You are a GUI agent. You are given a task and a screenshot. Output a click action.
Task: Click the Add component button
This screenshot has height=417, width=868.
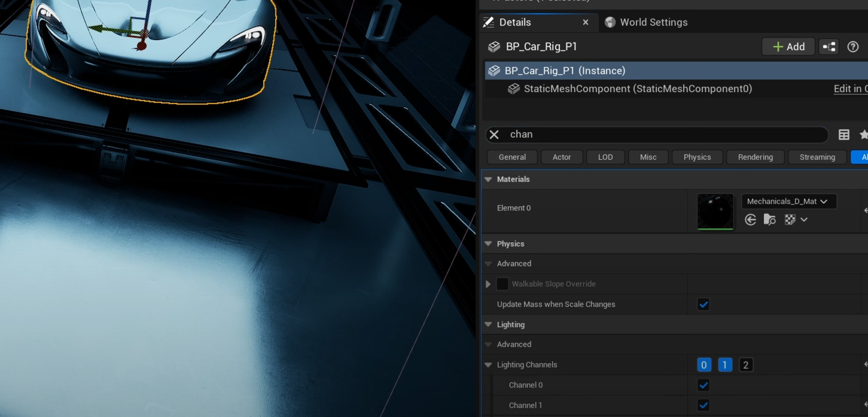coord(788,47)
